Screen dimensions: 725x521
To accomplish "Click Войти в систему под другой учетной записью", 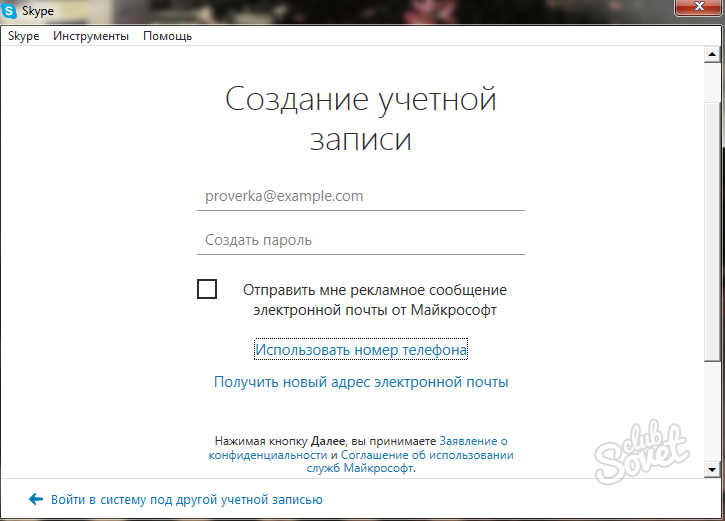I will click(186, 499).
